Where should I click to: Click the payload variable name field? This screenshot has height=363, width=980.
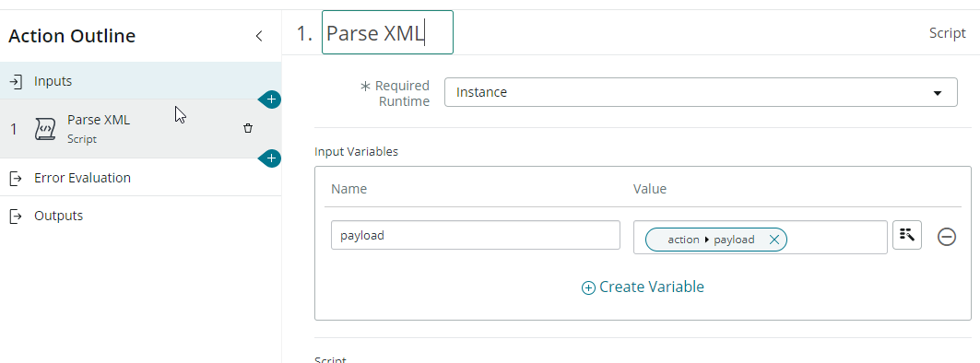tap(476, 235)
